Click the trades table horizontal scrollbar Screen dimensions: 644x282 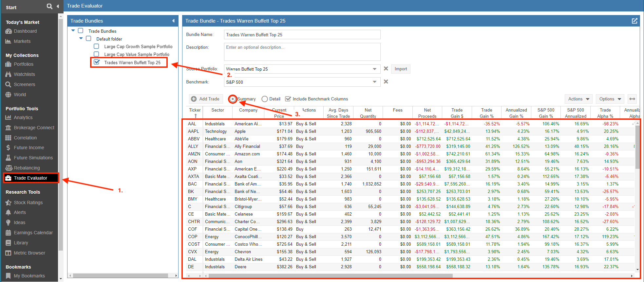click(x=331, y=275)
